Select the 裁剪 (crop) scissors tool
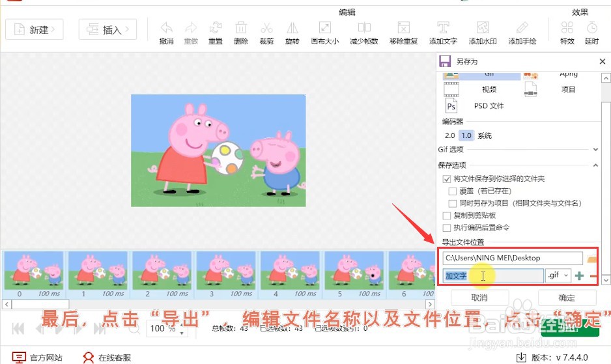 point(266,28)
